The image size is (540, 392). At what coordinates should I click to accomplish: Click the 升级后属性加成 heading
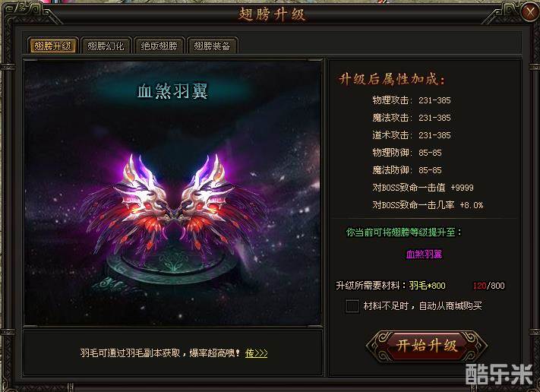(x=392, y=79)
